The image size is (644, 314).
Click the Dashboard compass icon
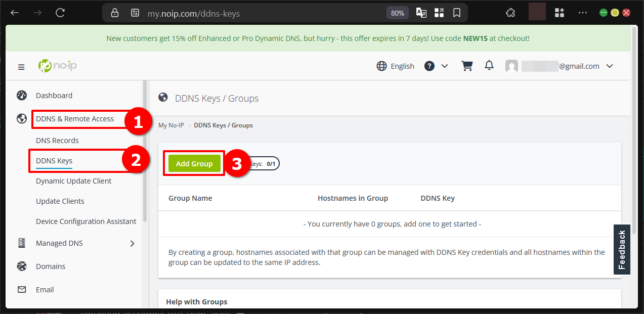22,95
